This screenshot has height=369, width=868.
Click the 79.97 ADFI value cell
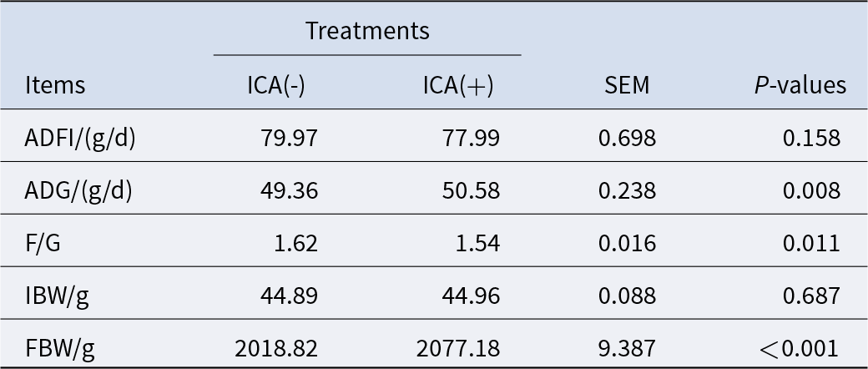coord(289,138)
